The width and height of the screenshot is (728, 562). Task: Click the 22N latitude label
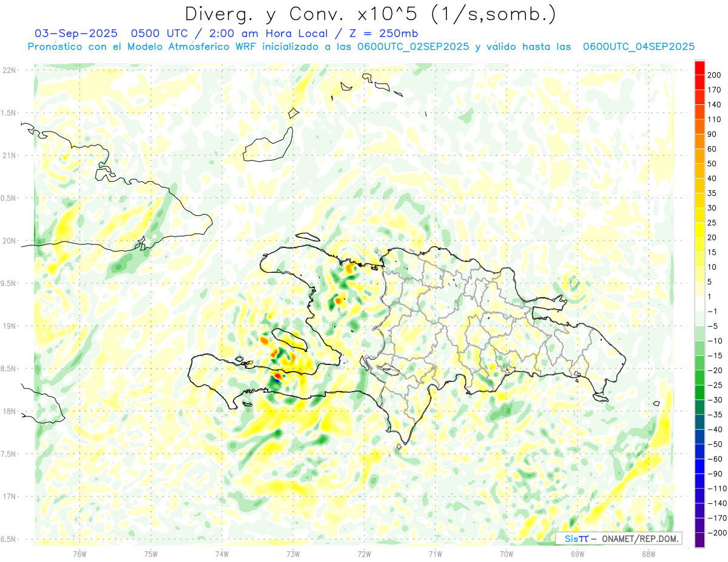pyautogui.click(x=9, y=70)
